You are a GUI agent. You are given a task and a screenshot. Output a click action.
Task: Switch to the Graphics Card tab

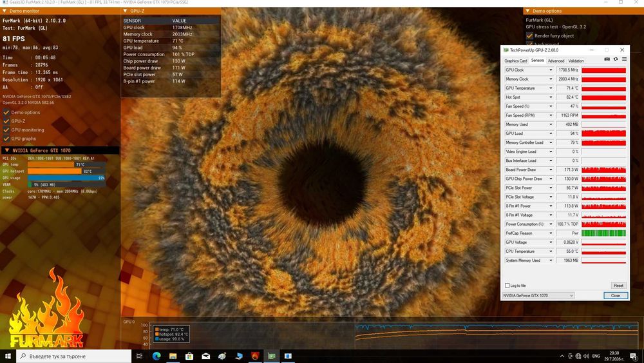(x=515, y=61)
